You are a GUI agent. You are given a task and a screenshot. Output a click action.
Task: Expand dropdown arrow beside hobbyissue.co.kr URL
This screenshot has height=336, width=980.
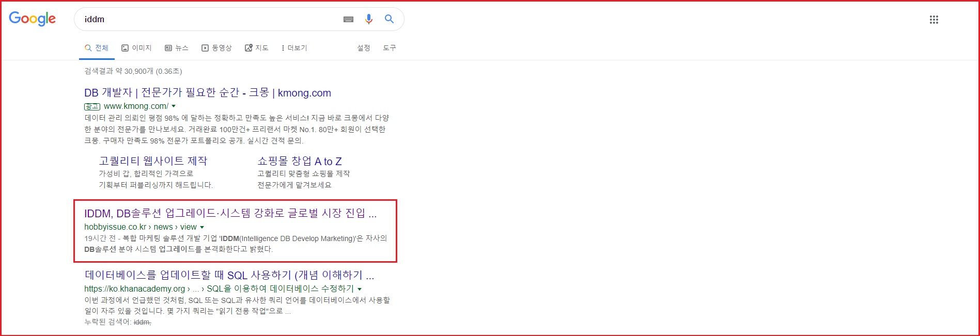click(202, 227)
